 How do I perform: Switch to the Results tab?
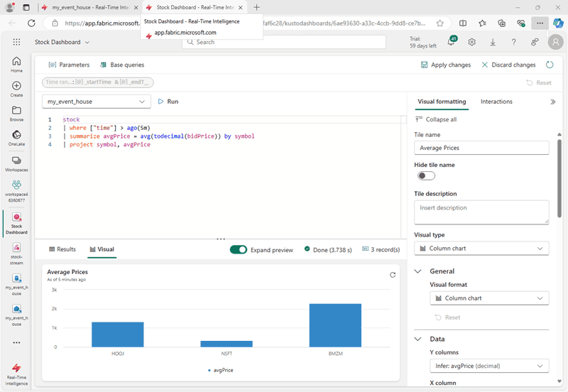click(x=62, y=250)
